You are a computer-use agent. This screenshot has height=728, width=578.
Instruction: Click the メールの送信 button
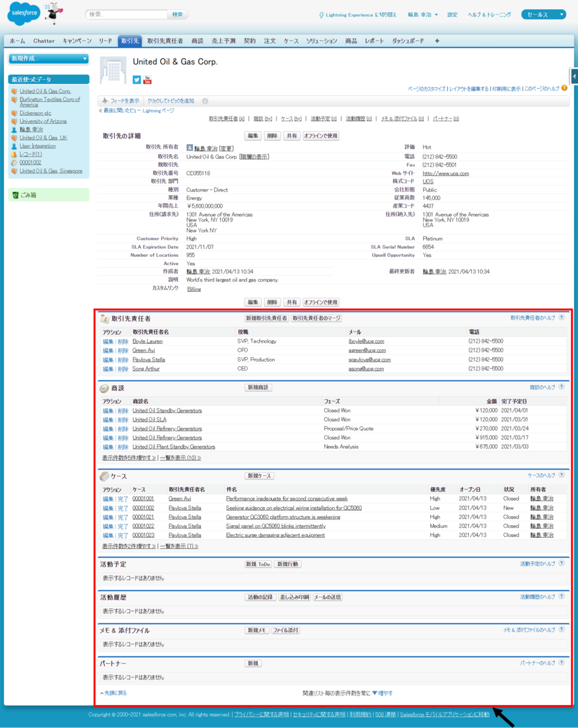(327, 598)
